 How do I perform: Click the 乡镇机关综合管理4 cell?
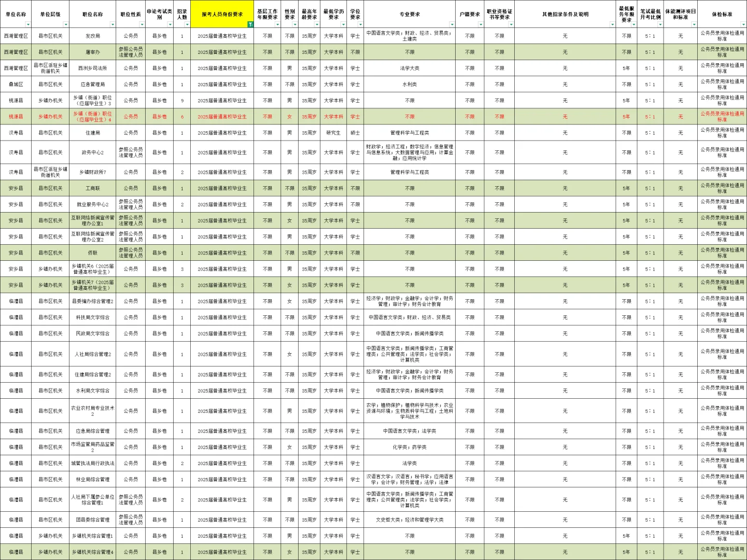pyautogui.click(x=93, y=552)
